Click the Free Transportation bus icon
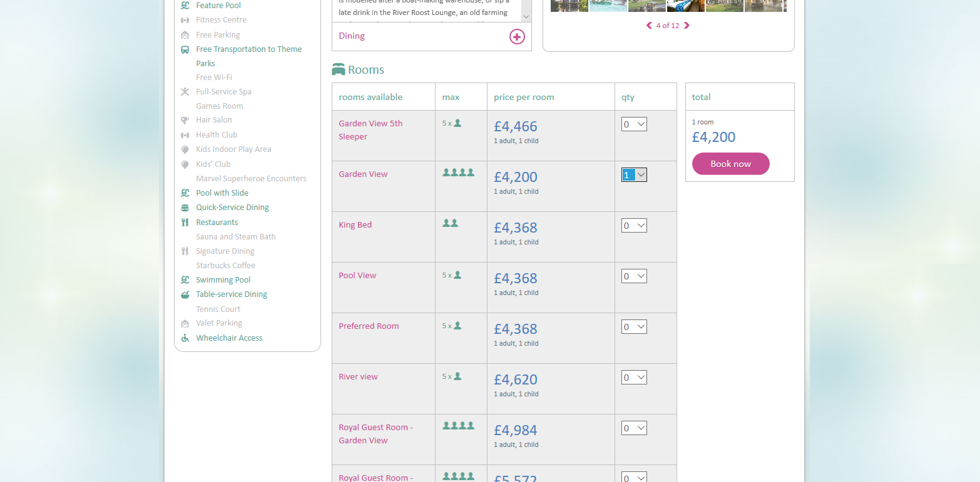 tap(185, 49)
